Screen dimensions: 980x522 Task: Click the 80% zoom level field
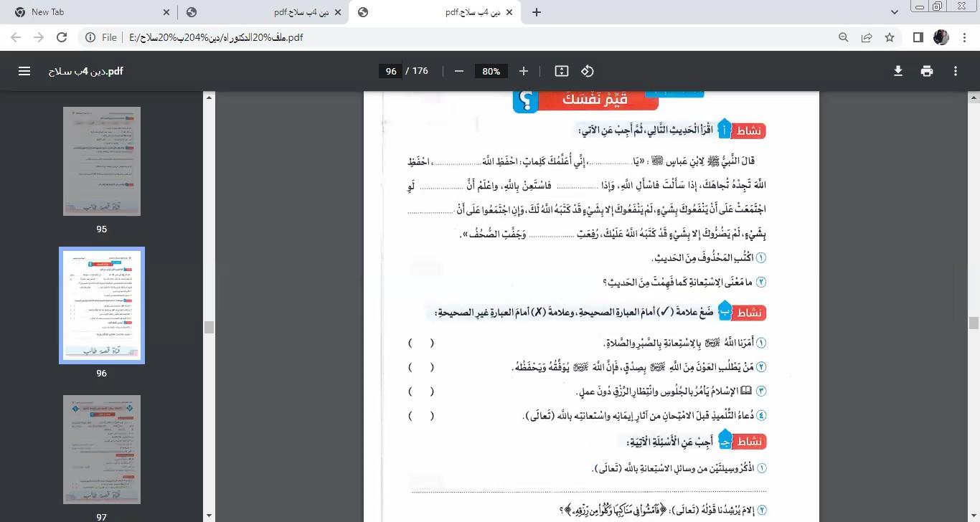click(x=491, y=71)
